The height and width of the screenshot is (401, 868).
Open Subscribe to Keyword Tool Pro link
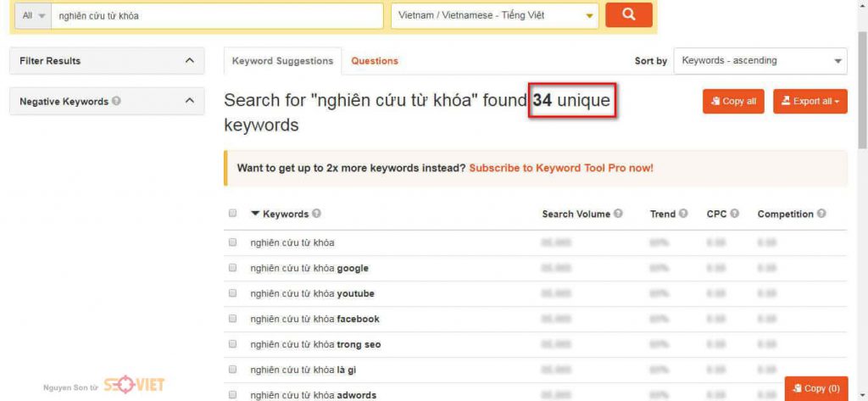(x=561, y=168)
